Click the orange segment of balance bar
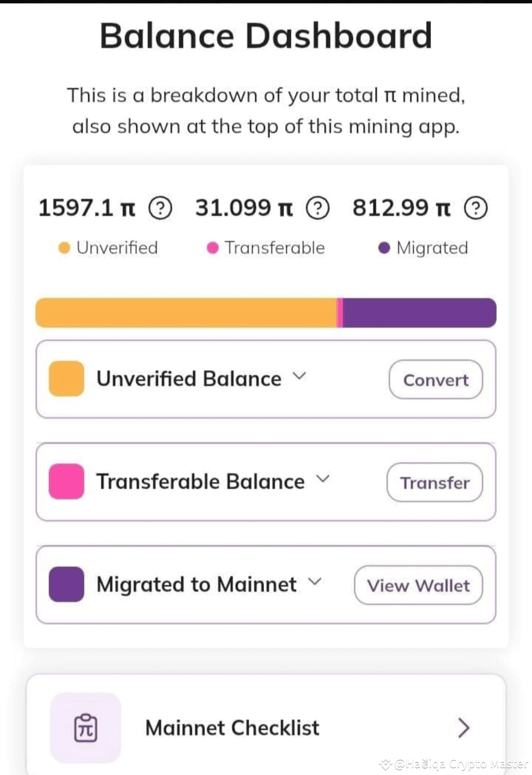Screen dimensions: 532x775 (186, 313)
